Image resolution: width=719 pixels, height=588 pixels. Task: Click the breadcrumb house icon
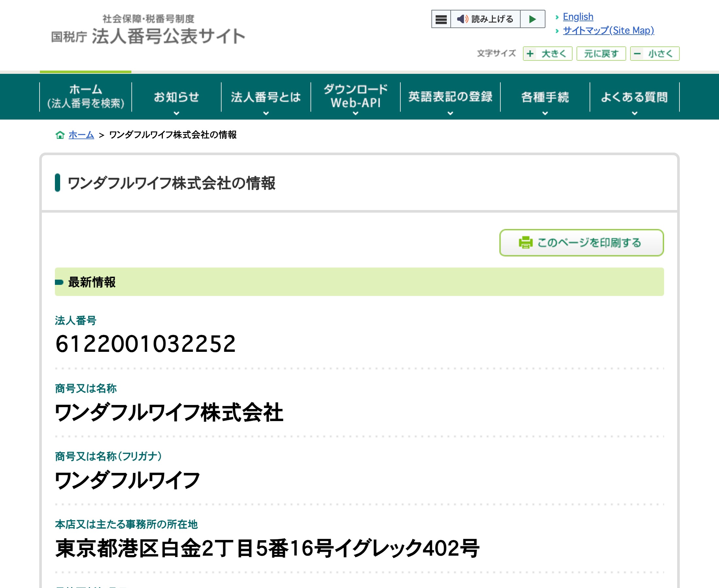(60, 135)
